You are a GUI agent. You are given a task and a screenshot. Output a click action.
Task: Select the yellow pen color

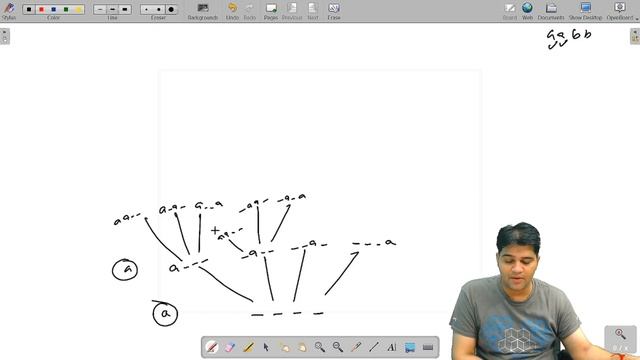coord(78,9)
